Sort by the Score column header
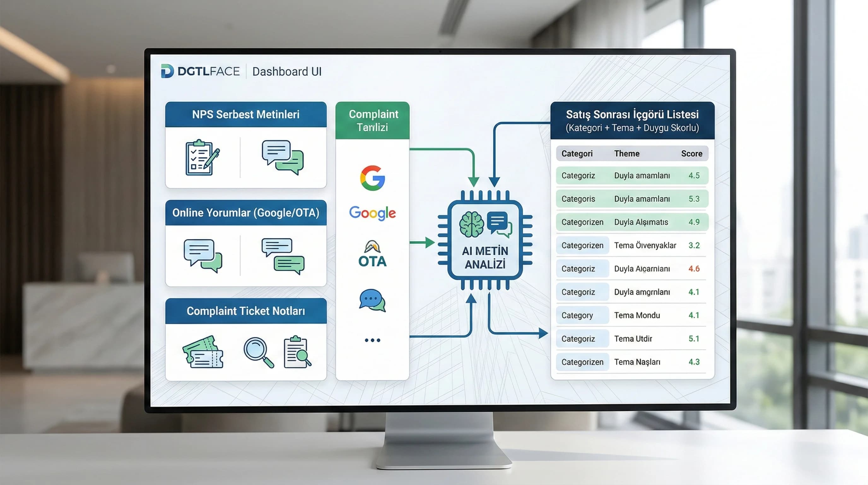868x485 pixels. [x=691, y=154]
